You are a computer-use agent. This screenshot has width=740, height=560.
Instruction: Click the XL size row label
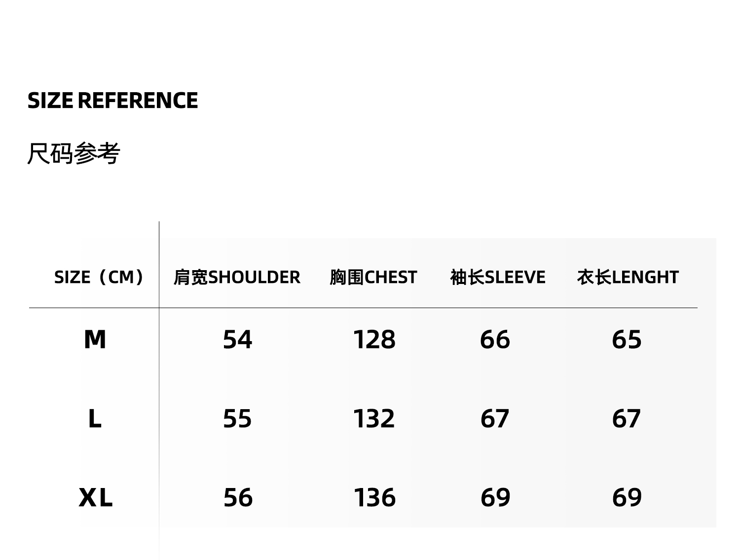[x=96, y=497]
